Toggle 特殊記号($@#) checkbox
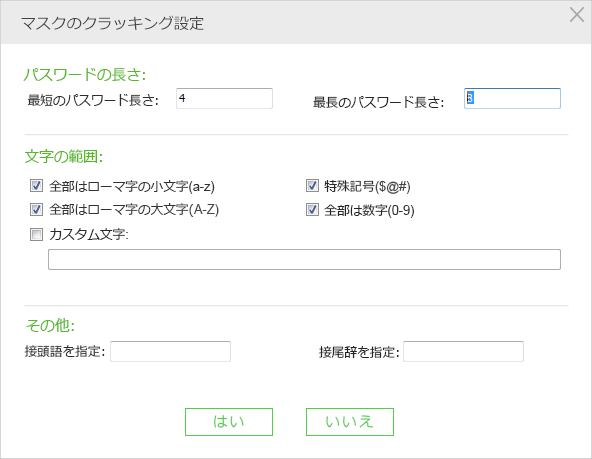Viewport: 592px width, 459px height. point(312,186)
